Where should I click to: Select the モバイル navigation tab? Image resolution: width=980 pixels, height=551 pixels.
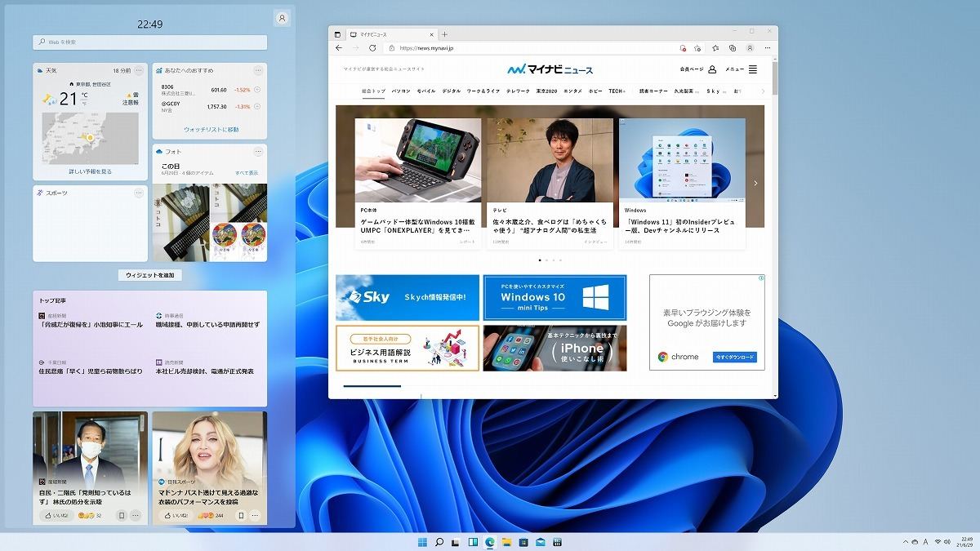pos(426,91)
